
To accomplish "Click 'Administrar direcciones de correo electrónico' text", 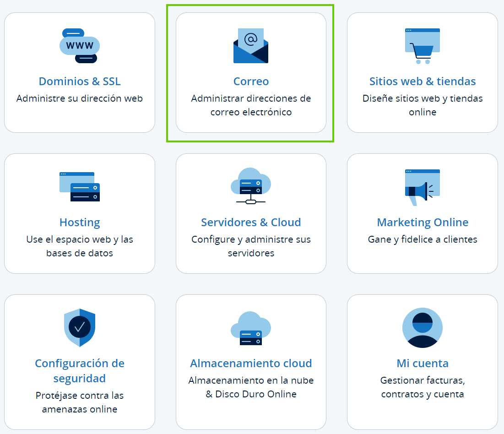I will pyautogui.click(x=251, y=105).
